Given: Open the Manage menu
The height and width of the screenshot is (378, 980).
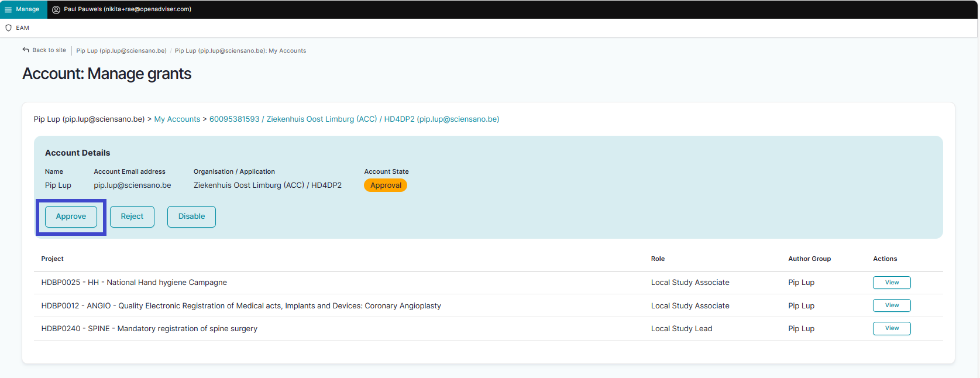Looking at the screenshot, I should (27, 9).
